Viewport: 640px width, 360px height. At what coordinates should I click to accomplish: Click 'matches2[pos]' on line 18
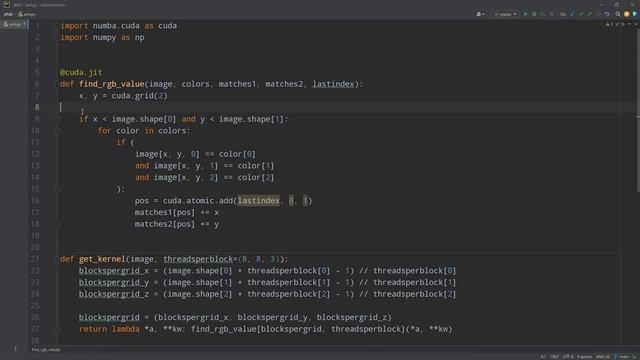point(165,224)
